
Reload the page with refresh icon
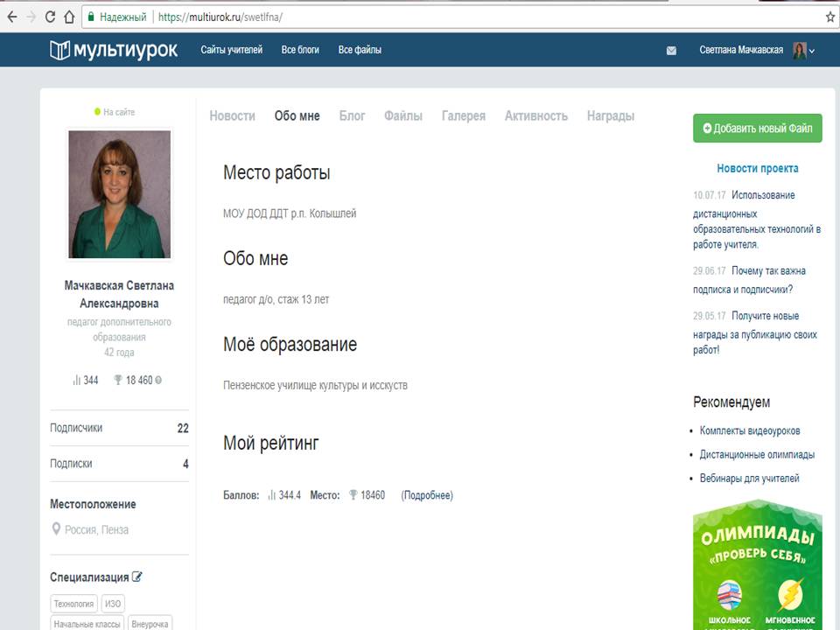pyautogui.click(x=48, y=17)
